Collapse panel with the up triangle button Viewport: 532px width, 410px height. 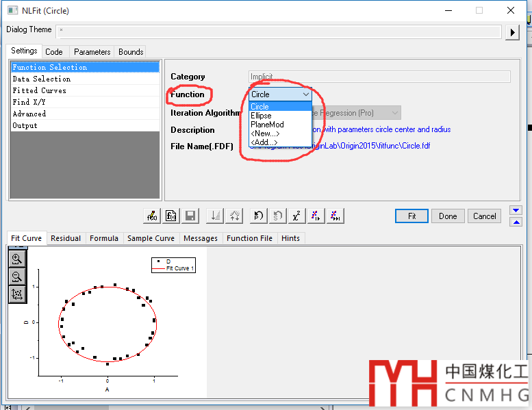517,222
